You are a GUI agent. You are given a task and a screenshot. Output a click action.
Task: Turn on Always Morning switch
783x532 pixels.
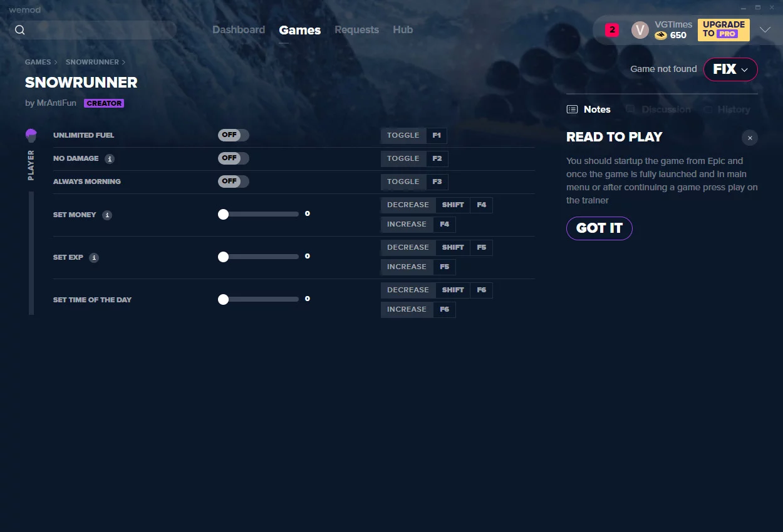(234, 182)
